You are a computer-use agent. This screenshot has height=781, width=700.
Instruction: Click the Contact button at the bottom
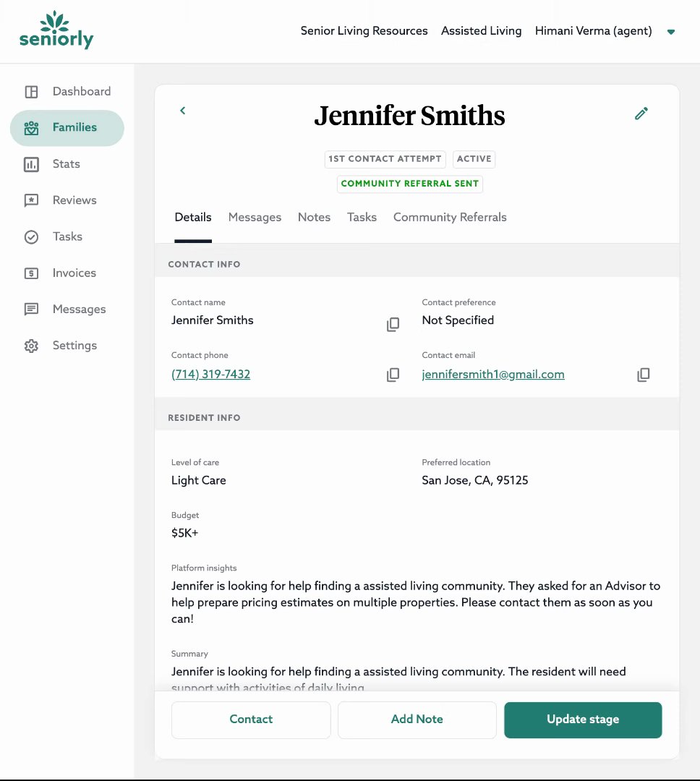click(251, 720)
